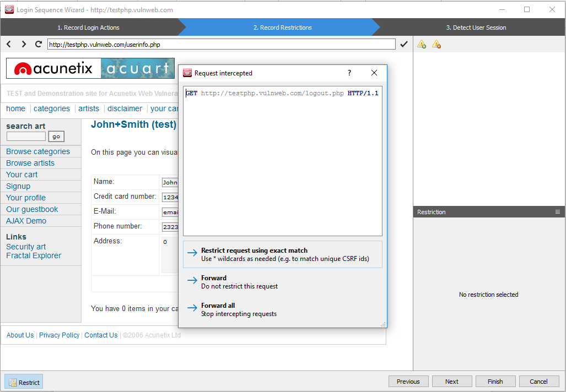566x392 pixels.
Task: Click the Previous button
Action: [x=408, y=382]
